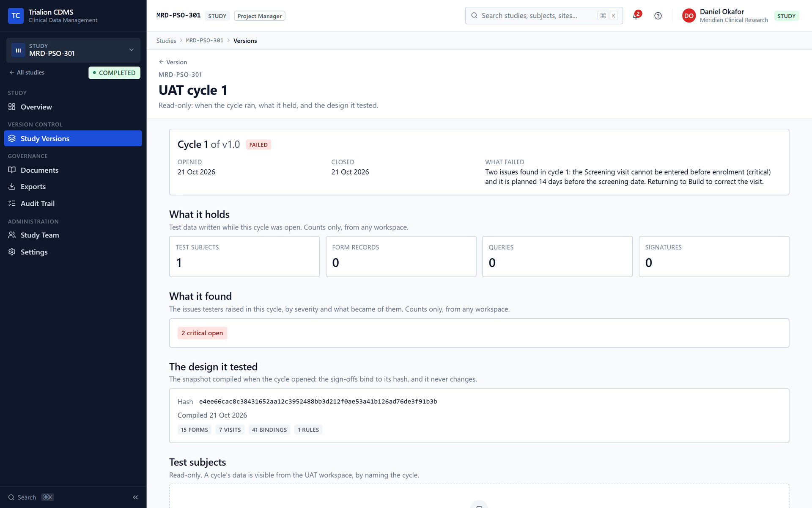Click the snapshot hash value
This screenshot has width=812, height=508.
pyautogui.click(x=318, y=401)
